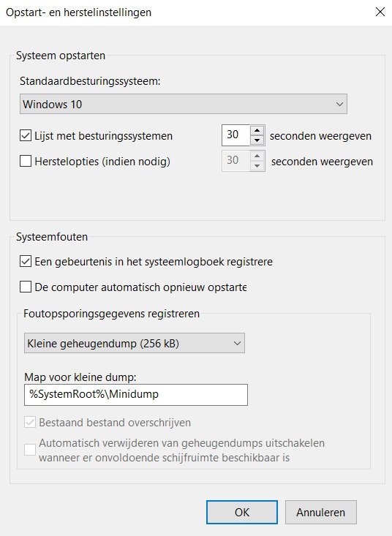Click the Herstelopties seconds value field
The height and width of the screenshot is (536, 392).
click(235, 161)
